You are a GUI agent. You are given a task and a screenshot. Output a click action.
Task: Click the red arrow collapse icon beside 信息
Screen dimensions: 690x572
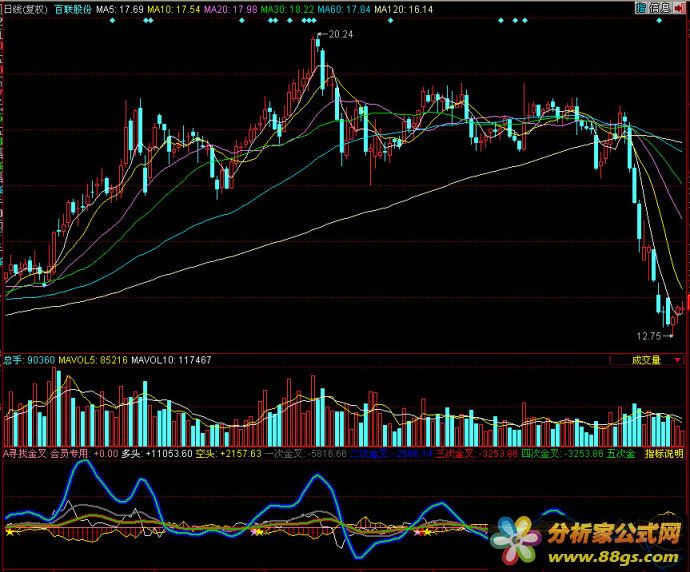pos(679,8)
